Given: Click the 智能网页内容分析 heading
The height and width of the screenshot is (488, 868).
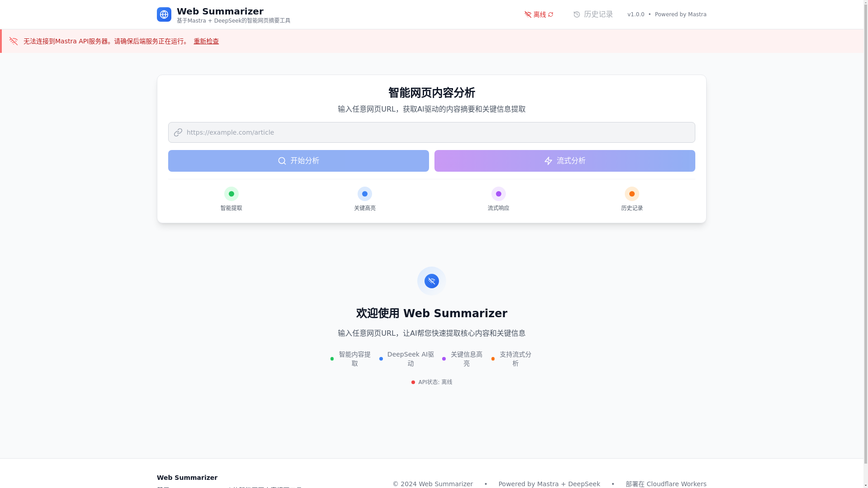Looking at the screenshot, I should tap(432, 93).
